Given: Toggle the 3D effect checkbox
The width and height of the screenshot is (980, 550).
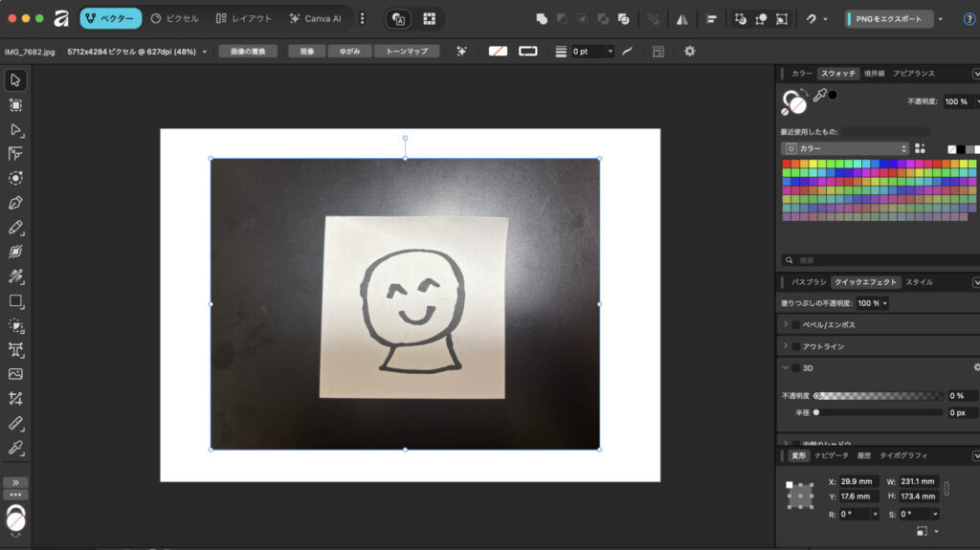Looking at the screenshot, I should (x=795, y=367).
